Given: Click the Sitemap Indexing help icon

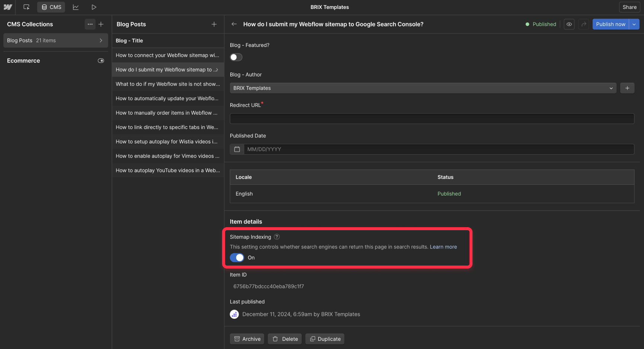Looking at the screenshot, I should (x=277, y=237).
